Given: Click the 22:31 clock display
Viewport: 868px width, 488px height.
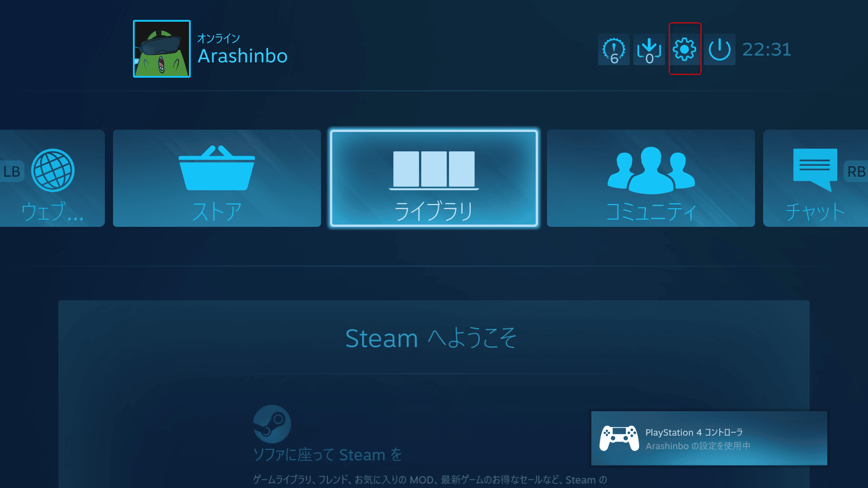Looking at the screenshot, I should (767, 49).
